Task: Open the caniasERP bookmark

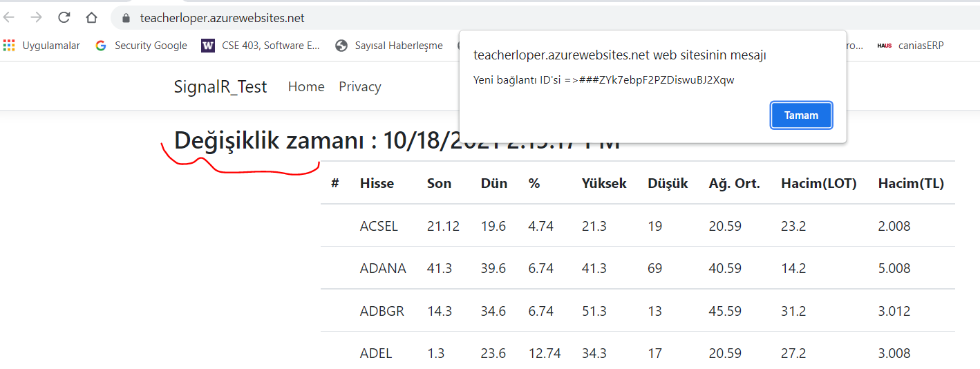Action: pos(911,46)
